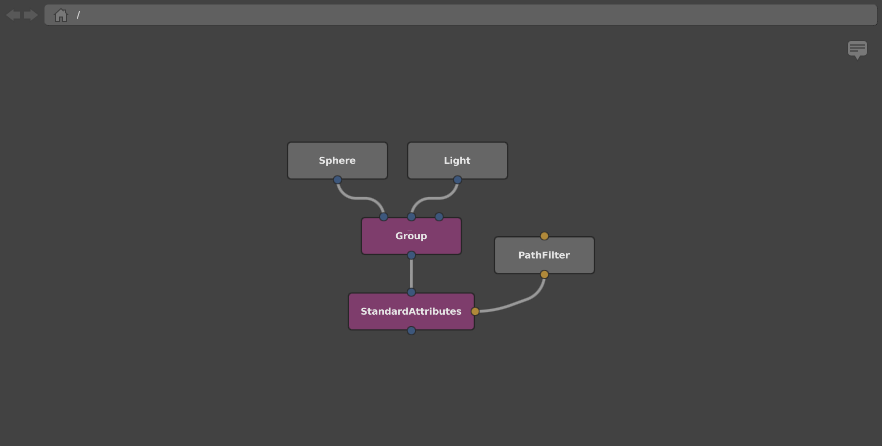This screenshot has height=446, width=882.
Task: Select the Sphere node
Action: (x=338, y=161)
